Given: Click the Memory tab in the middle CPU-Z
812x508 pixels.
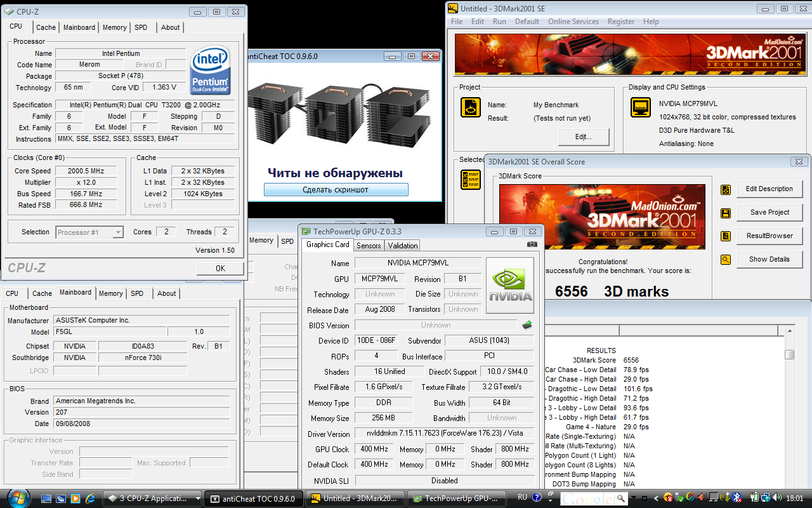Looking at the screenshot, I should [261, 241].
